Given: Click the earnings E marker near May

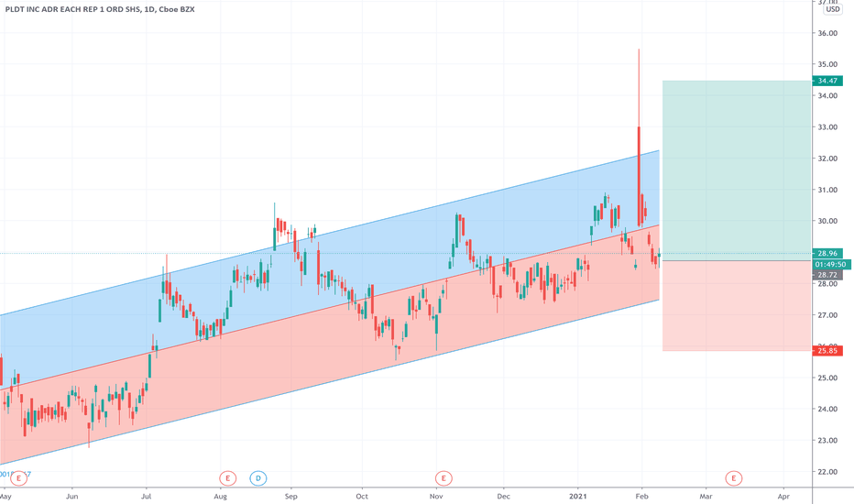Looking at the screenshot, I should (19, 478).
